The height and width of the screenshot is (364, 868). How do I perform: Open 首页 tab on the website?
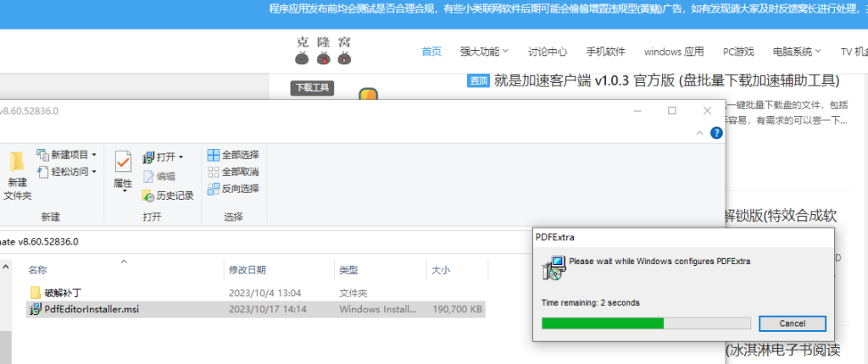[x=431, y=52]
